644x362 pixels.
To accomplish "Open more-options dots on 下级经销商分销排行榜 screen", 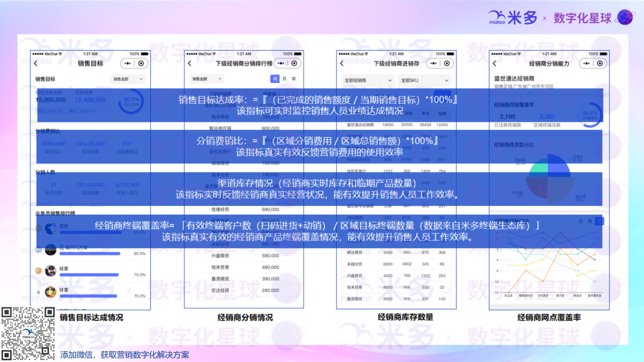I will (x=281, y=63).
